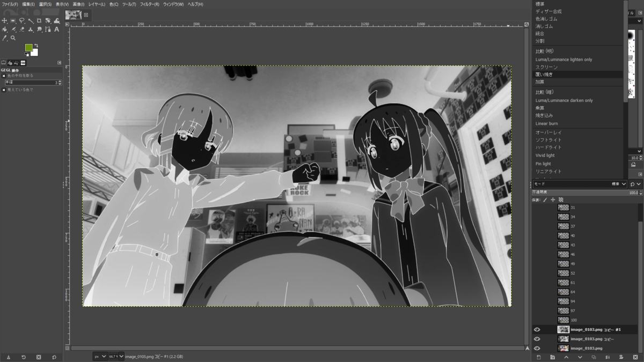Choose スクリーン blend mode

click(x=578, y=67)
